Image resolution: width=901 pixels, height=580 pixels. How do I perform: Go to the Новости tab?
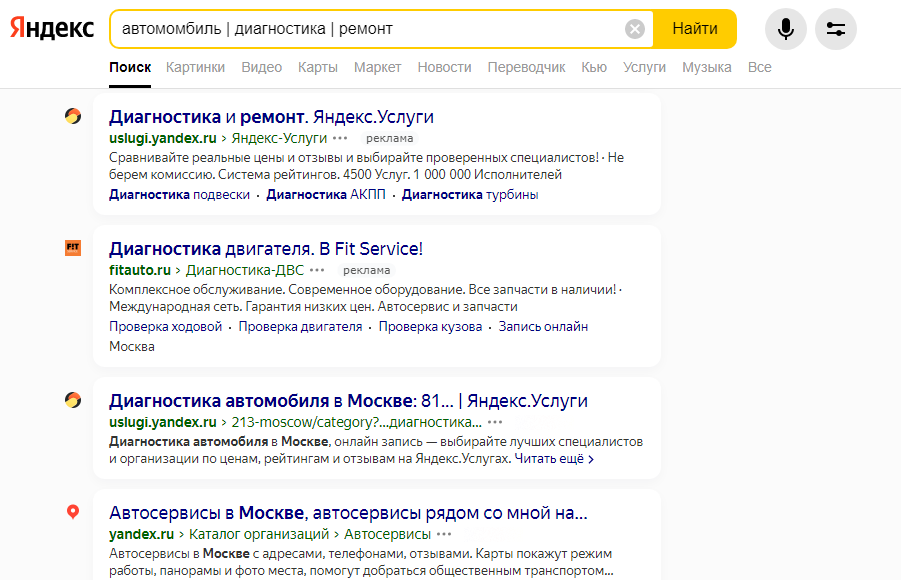coord(444,67)
